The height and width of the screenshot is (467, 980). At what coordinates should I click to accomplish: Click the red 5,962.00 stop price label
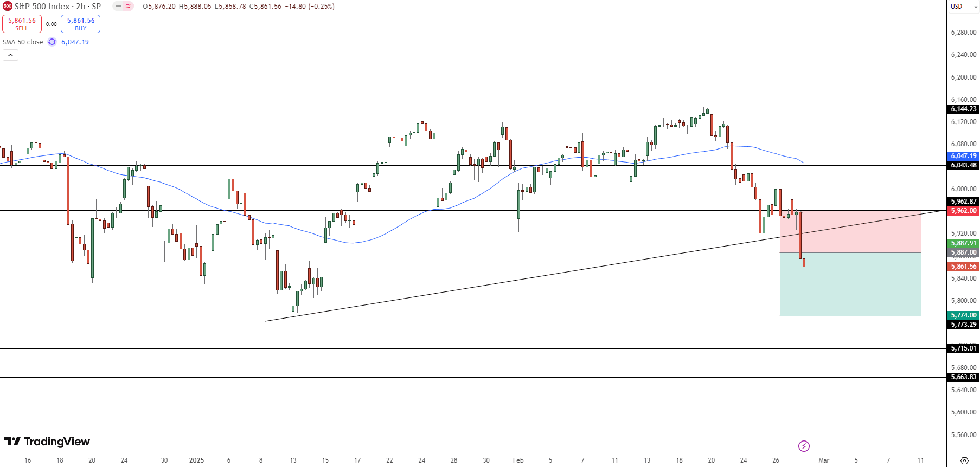(964, 211)
